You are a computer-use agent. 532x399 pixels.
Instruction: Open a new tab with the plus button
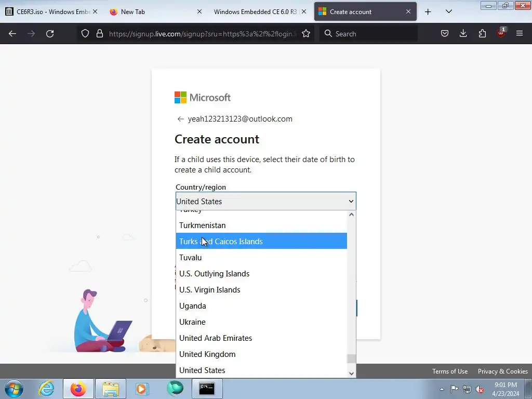pyautogui.click(x=428, y=12)
